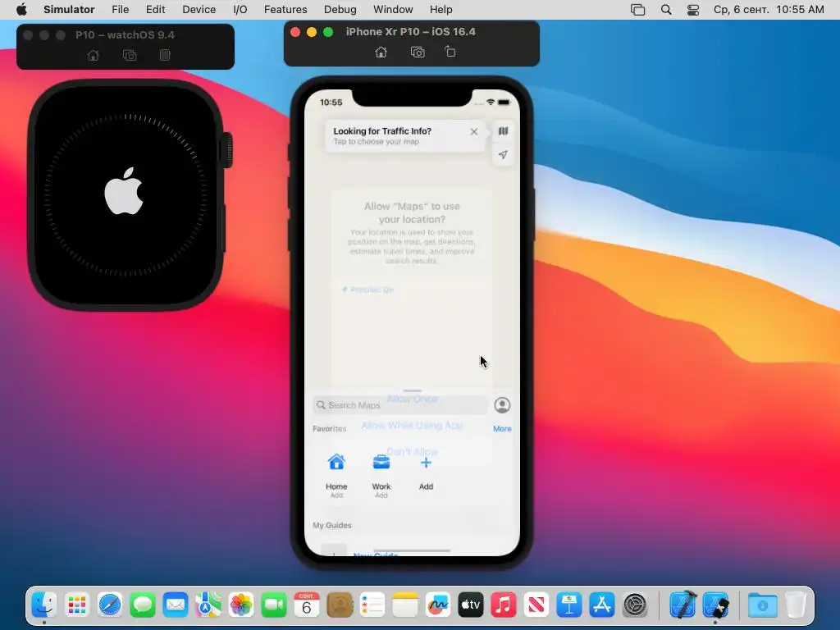
Task: Tap My Guides section heading
Action: tap(332, 525)
